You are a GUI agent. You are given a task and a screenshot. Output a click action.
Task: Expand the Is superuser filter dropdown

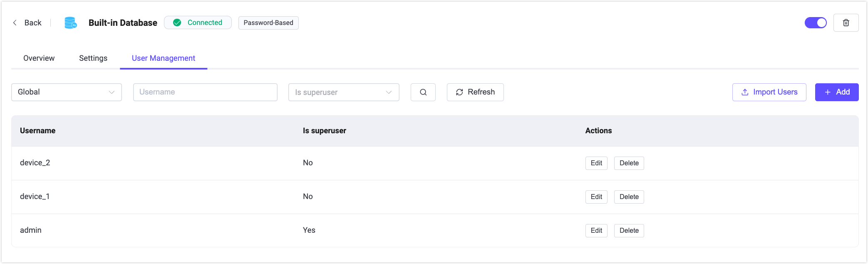pyautogui.click(x=344, y=92)
